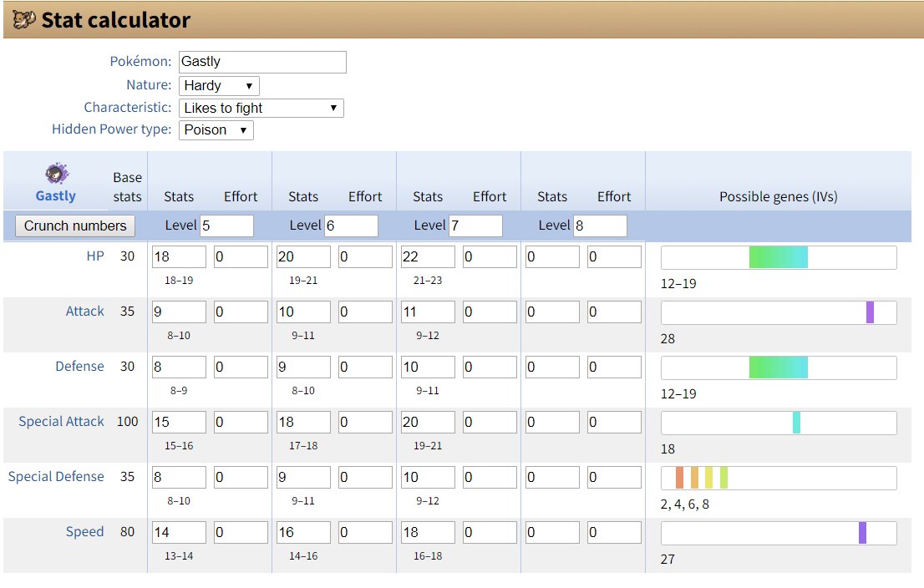Viewport: 924px width, 588px height.
Task: Click the Possible genes (IVs) column header
Action: coord(779,197)
